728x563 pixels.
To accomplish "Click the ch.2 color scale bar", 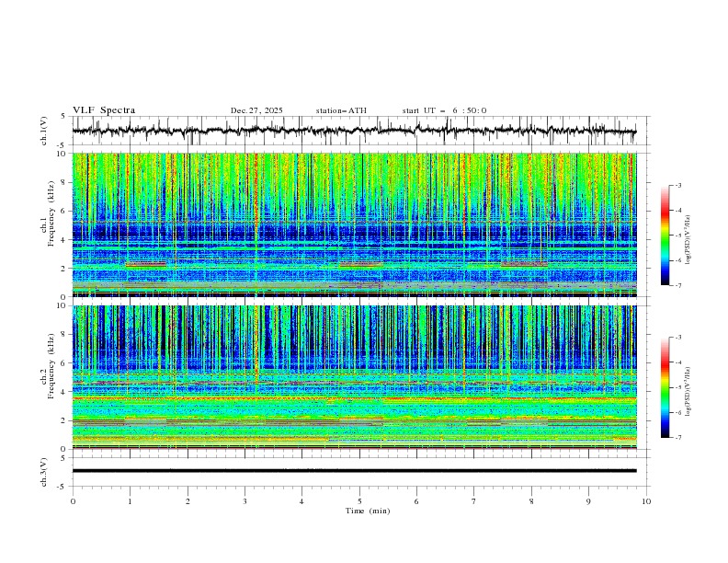I will coord(665,387).
